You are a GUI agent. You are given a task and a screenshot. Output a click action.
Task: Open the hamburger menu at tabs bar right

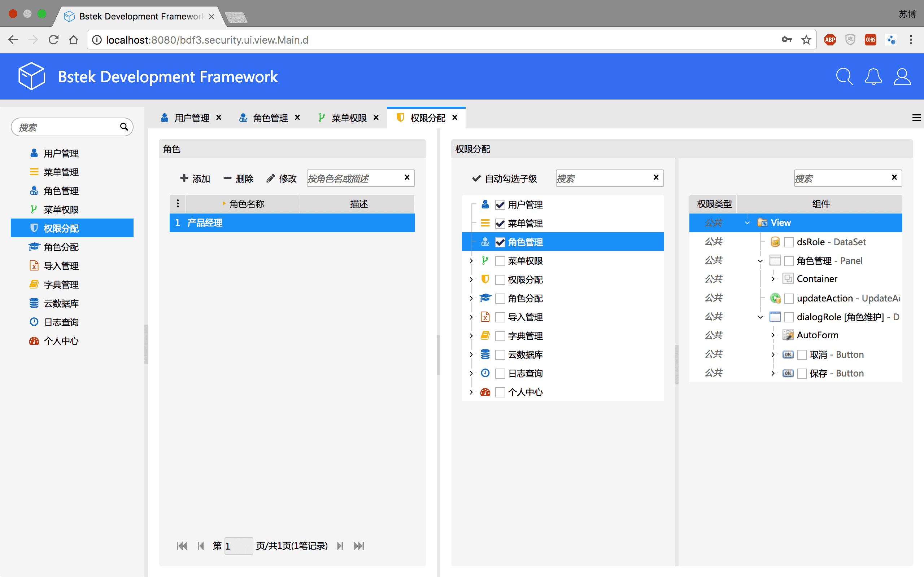[916, 118]
